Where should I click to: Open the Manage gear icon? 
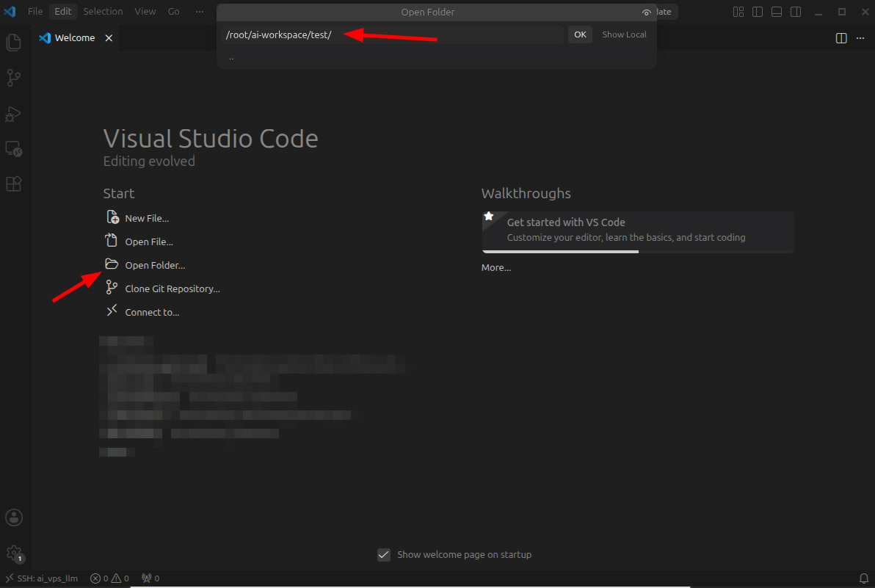[x=14, y=553]
